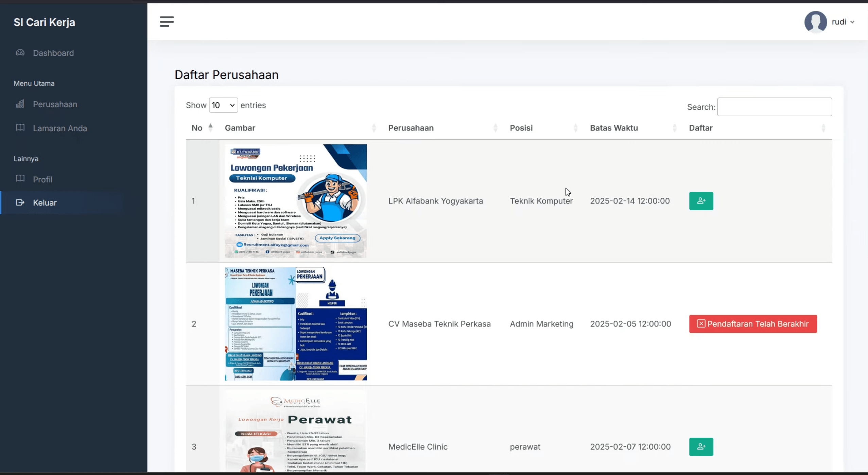
Task: Click the Dashboard gauge icon
Action: click(20, 53)
